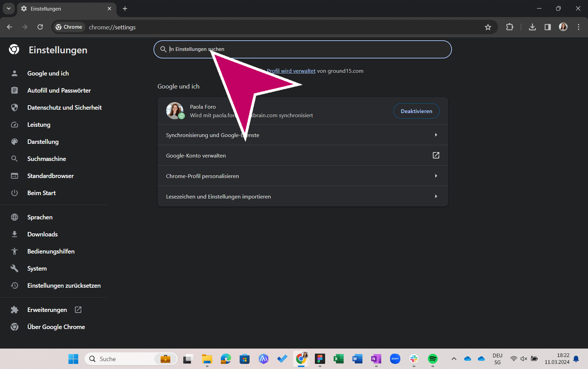Switch to Google Chrome on the taskbar
The image size is (588, 369).
tap(301, 359)
